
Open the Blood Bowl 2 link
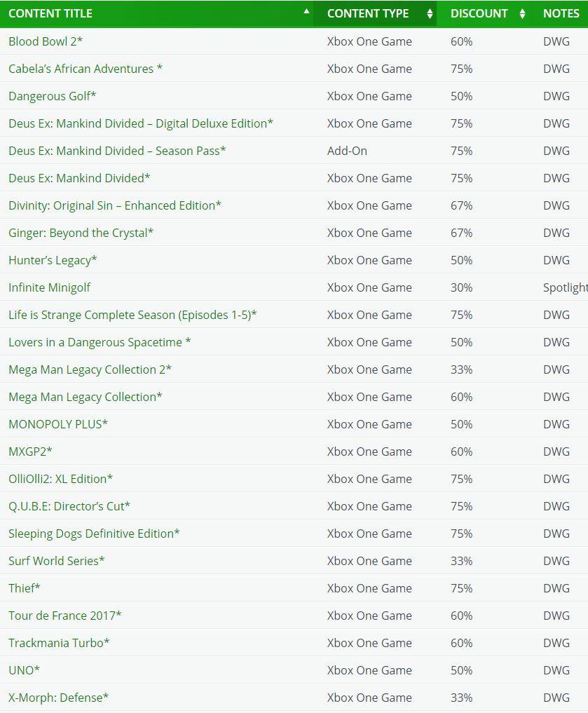pyautogui.click(x=46, y=41)
